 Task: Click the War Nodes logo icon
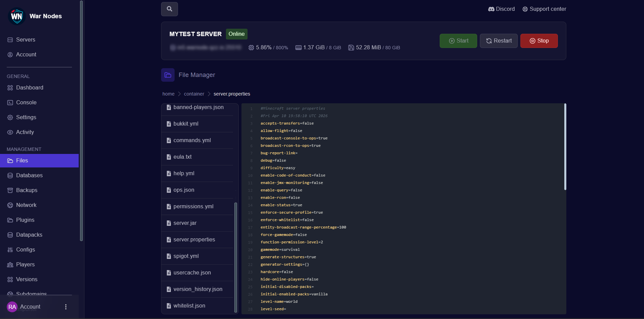click(17, 16)
